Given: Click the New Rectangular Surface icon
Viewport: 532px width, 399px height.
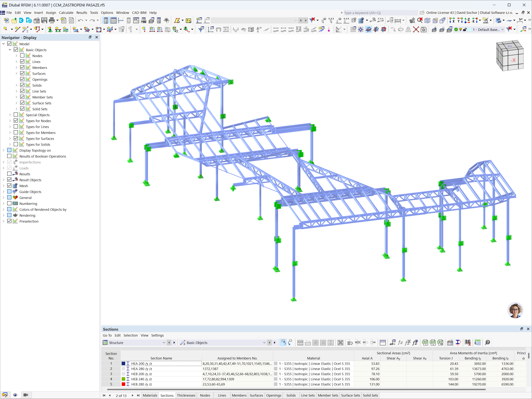Looking at the screenshot, I should tap(75, 29).
